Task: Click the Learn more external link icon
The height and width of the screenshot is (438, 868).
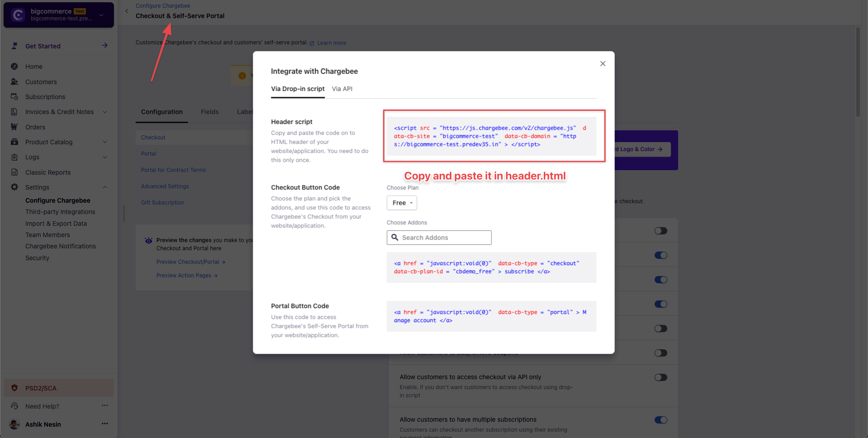Action: 312,43
